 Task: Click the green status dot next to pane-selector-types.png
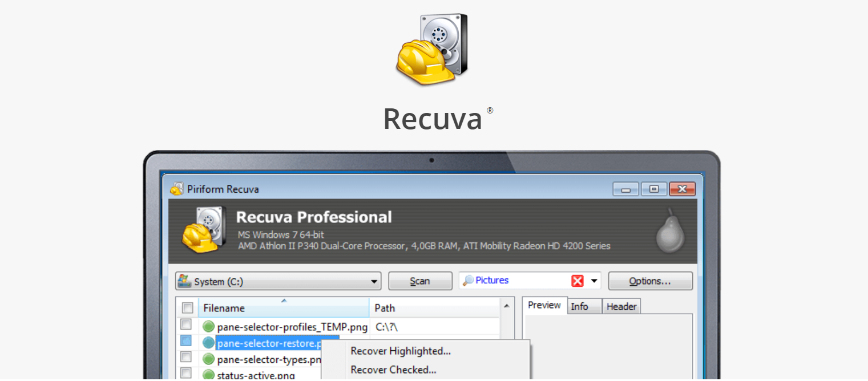tap(209, 358)
